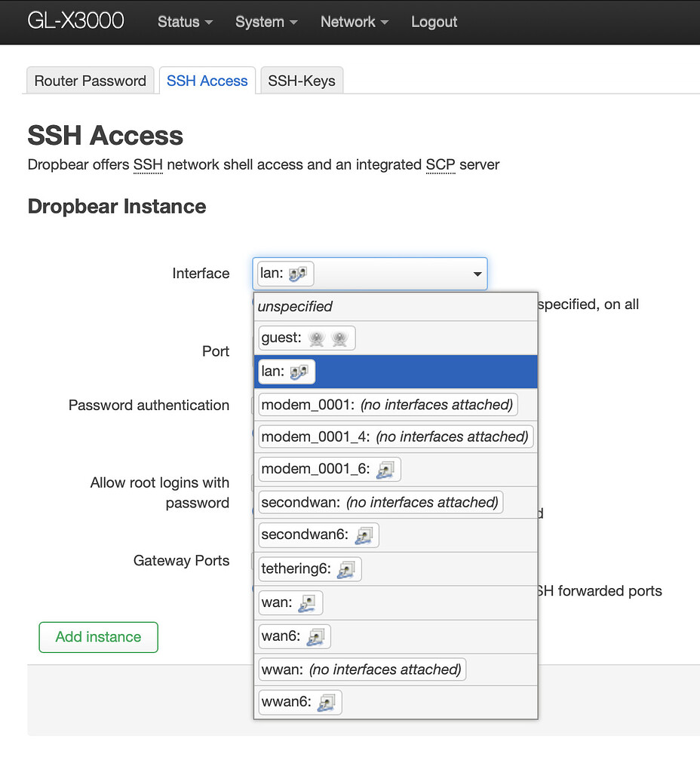Click the interface icon next to secondwan6

tap(364, 535)
